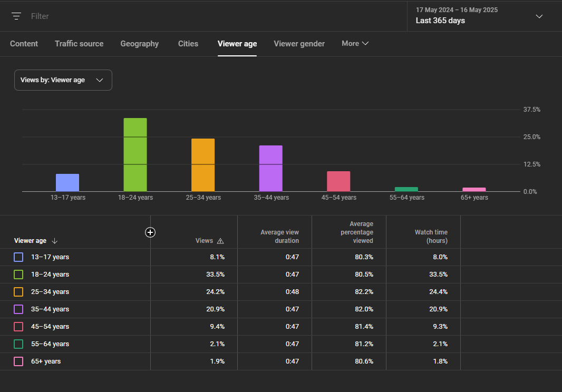The image size is (562, 392).
Task: Toggle the 13–17 years checkbox
Action: [18, 257]
